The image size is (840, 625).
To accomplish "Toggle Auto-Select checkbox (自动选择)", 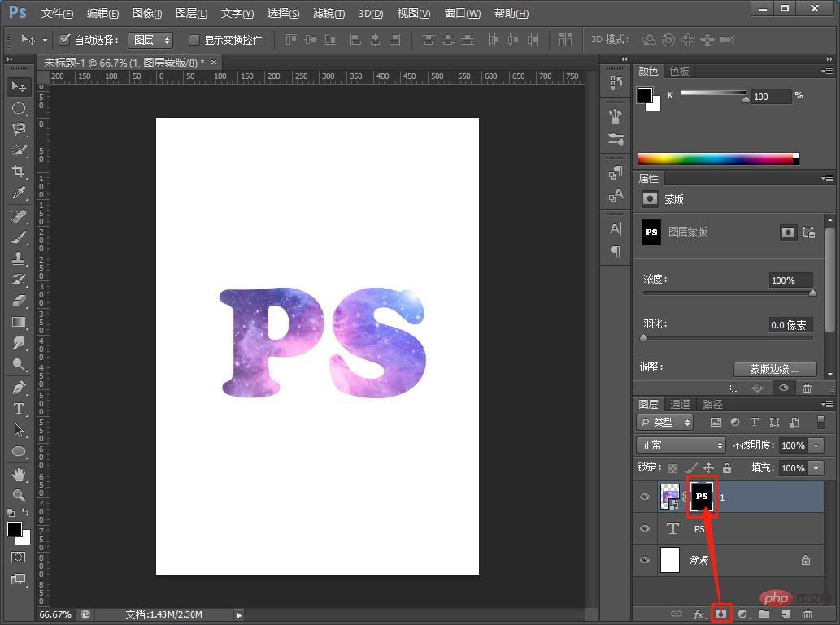I will pos(65,39).
